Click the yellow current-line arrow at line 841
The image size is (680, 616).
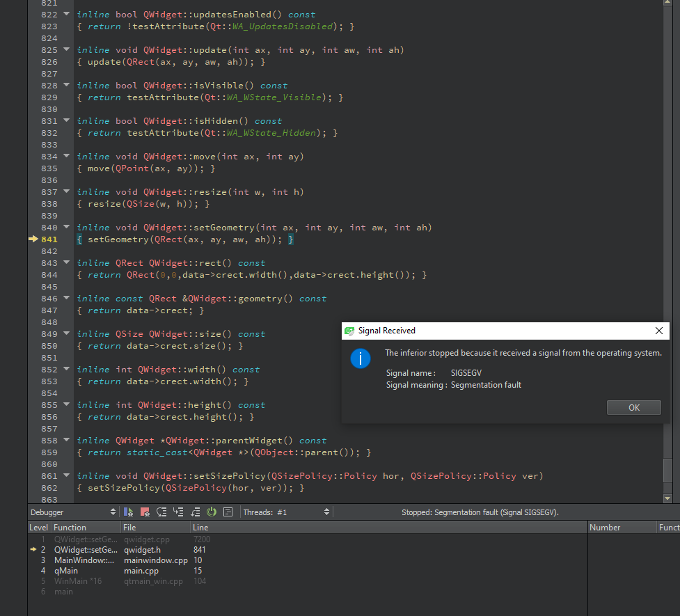[x=33, y=239]
